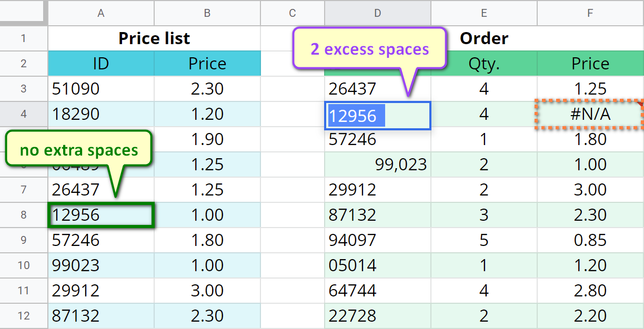
Task: Select the Price header of the Order table
Action: [x=590, y=64]
